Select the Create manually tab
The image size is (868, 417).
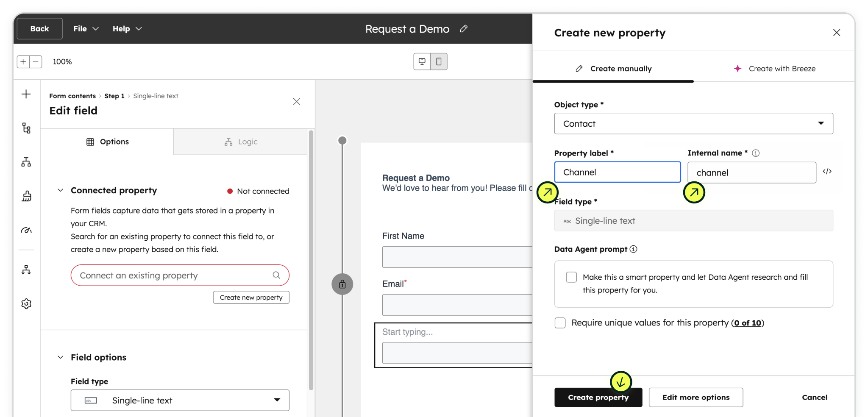coord(613,69)
